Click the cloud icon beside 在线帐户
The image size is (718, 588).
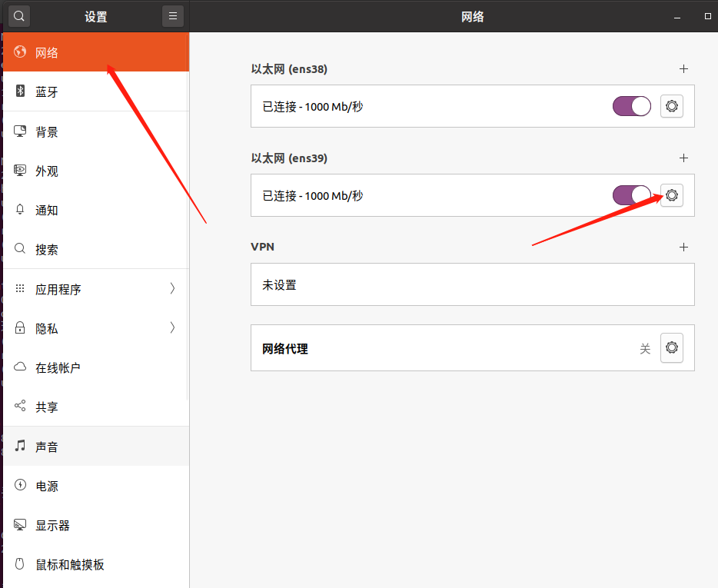[20, 367]
